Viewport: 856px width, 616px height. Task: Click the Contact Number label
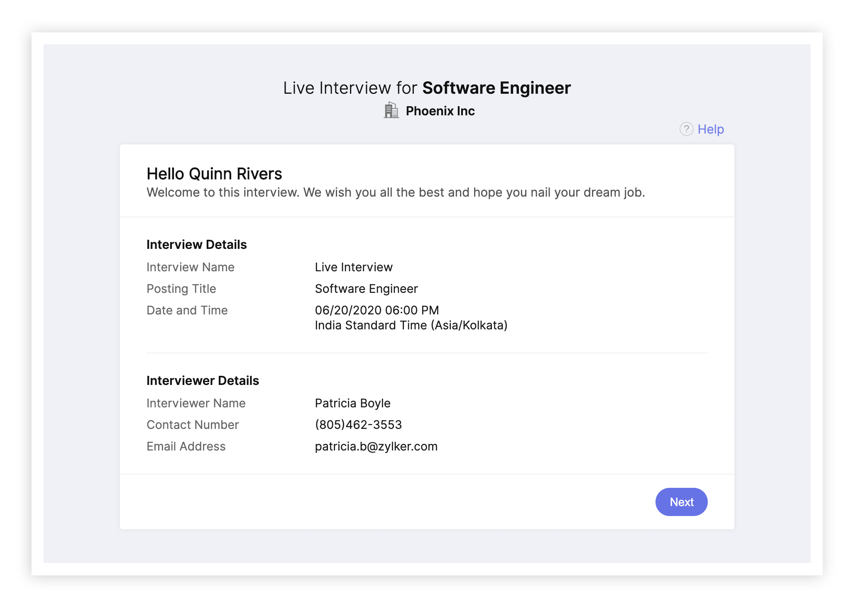click(x=192, y=425)
